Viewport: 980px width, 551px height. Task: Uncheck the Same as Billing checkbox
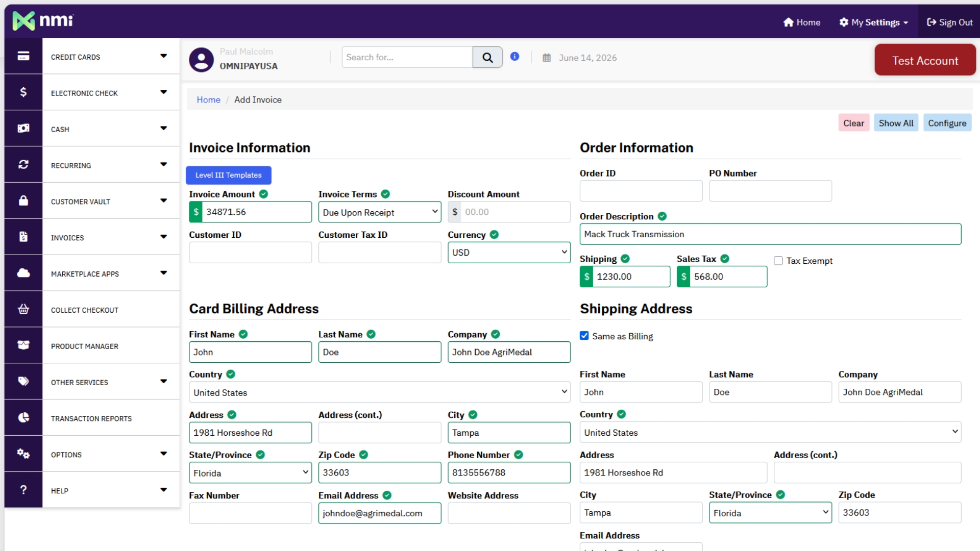click(x=584, y=336)
